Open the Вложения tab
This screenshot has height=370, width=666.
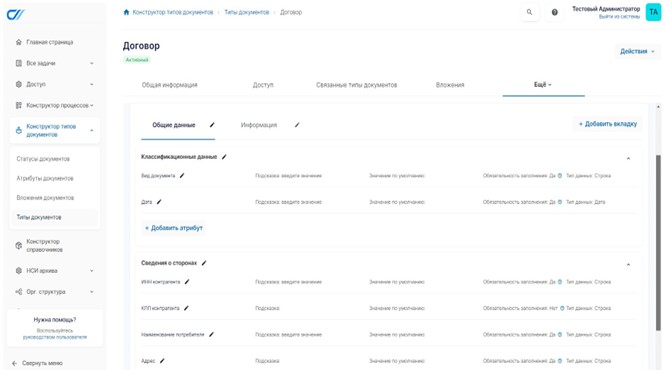[x=450, y=85]
